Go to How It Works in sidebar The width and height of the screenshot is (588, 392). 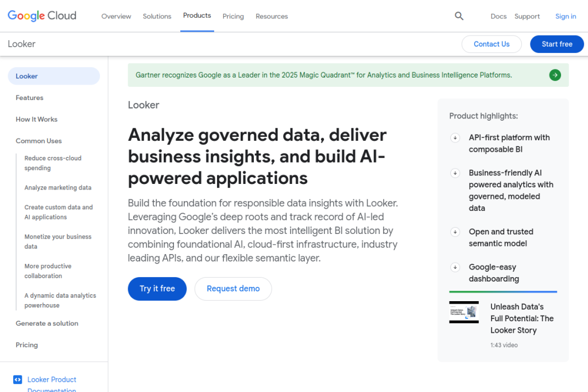36,120
